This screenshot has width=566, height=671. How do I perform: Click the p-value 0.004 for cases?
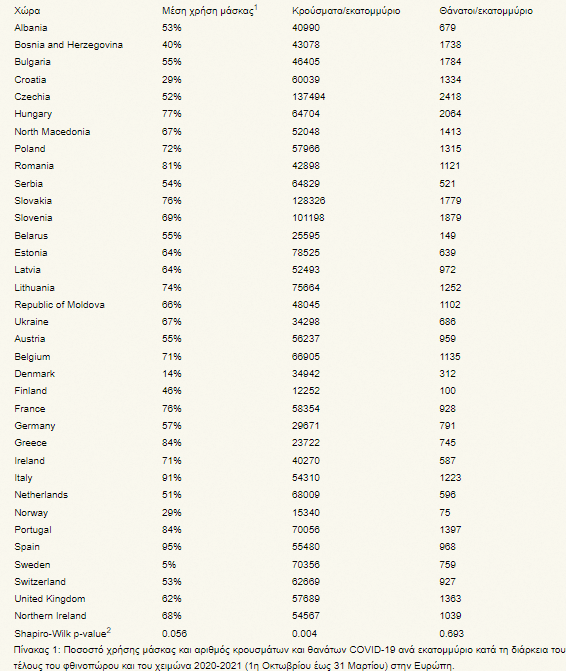click(305, 633)
